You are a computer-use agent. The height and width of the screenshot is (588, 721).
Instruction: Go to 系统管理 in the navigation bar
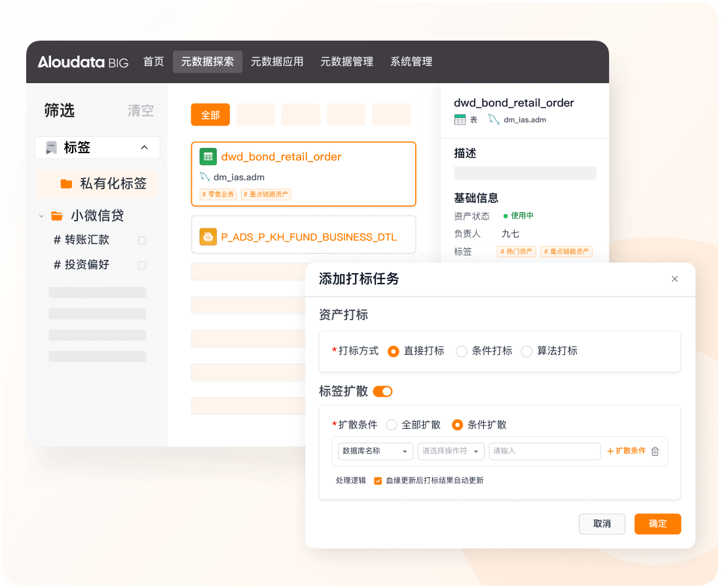411,62
